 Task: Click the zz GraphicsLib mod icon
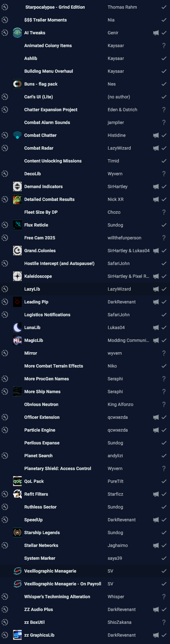17,635
